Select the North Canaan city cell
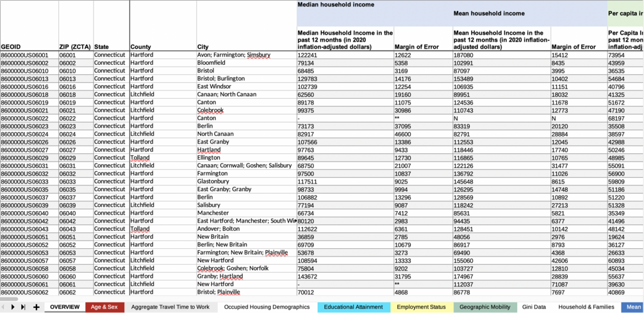 [x=247, y=133]
